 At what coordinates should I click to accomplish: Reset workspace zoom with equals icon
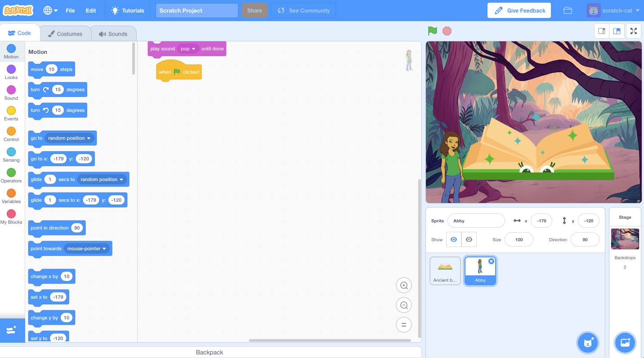tap(404, 325)
